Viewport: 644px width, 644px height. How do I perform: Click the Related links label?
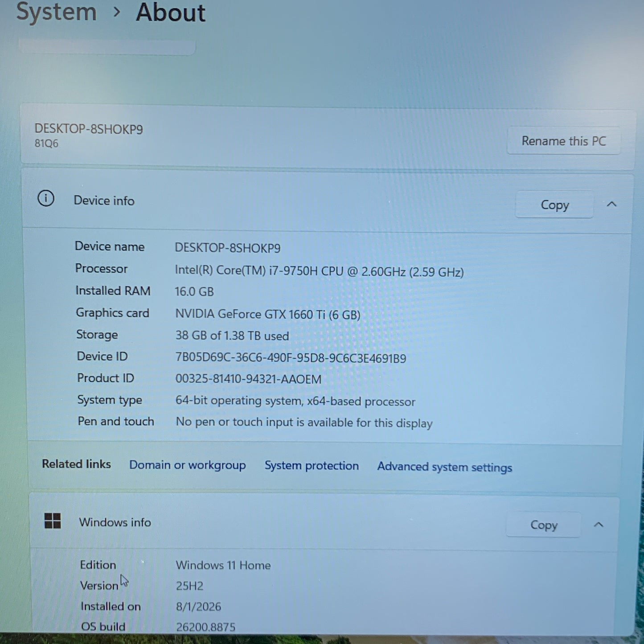[76, 464]
